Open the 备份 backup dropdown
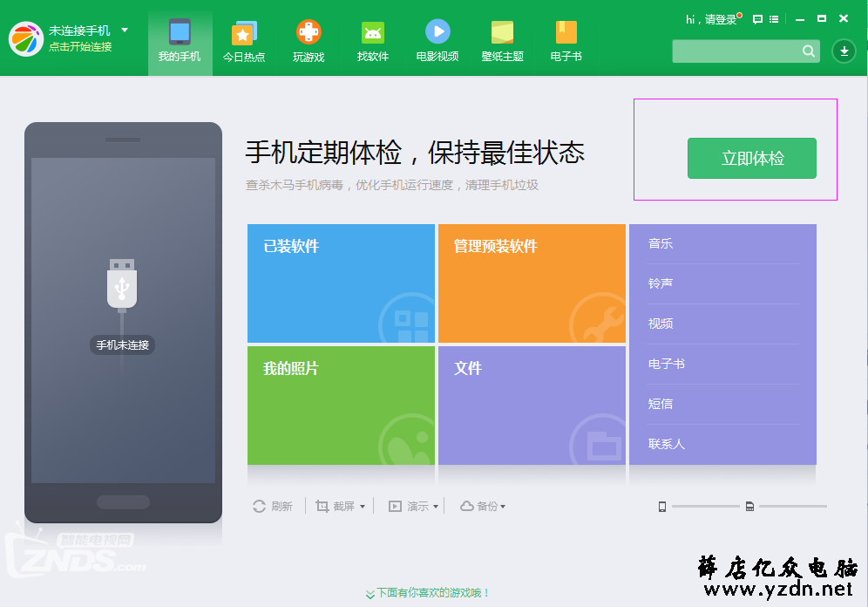 [483, 506]
